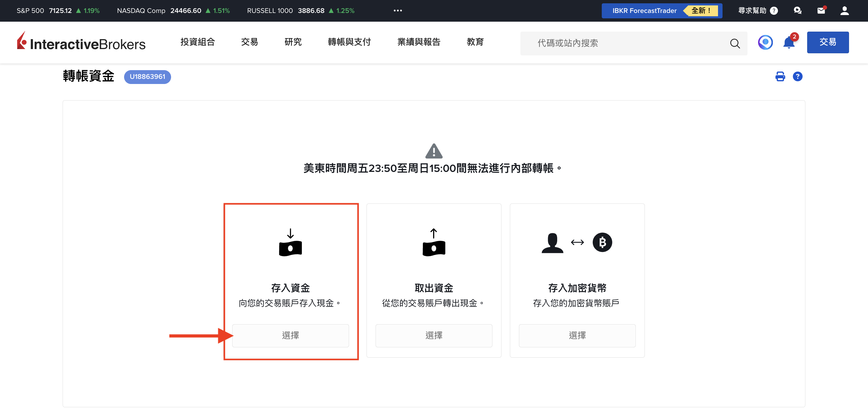This screenshot has height=413, width=868.
Task: Open the user account profile icon
Action: tap(844, 11)
